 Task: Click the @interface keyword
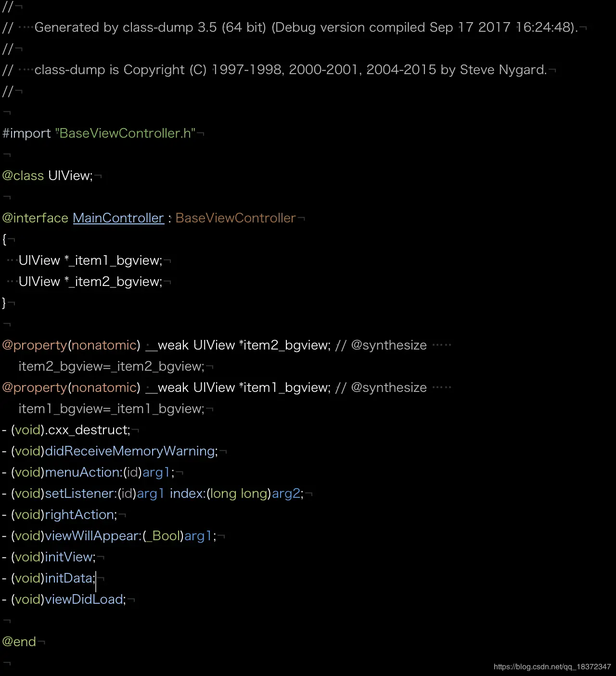tap(35, 218)
